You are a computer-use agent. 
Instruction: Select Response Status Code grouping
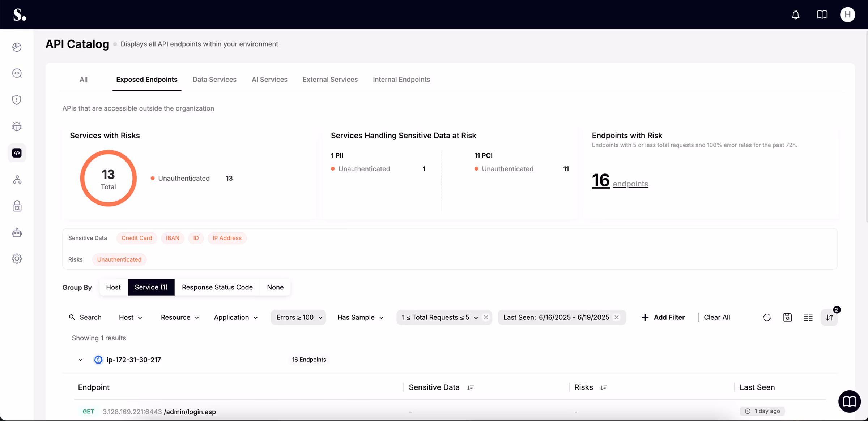tap(217, 287)
